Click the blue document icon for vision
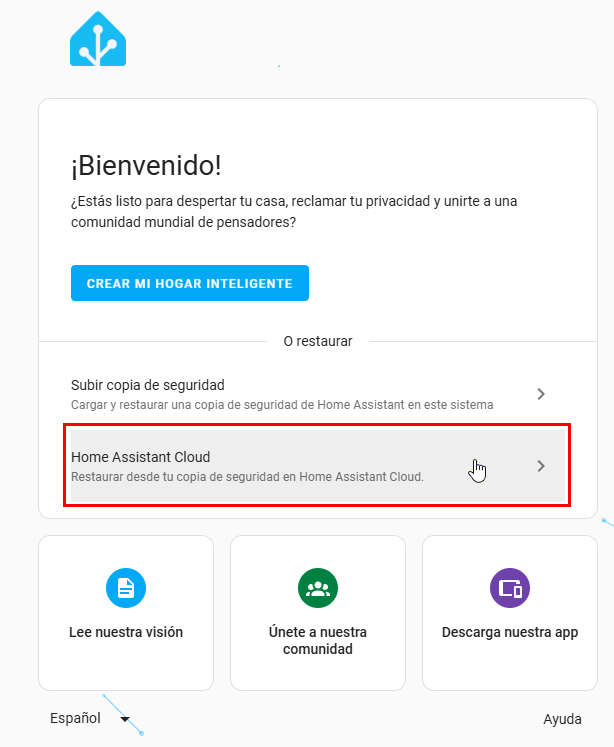Image resolution: width=614 pixels, height=747 pixels. pyautogui.click(x=126, y=588)
